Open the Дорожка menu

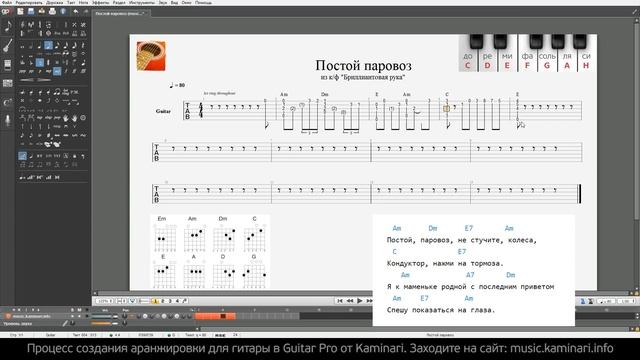[x=54, y=2]
